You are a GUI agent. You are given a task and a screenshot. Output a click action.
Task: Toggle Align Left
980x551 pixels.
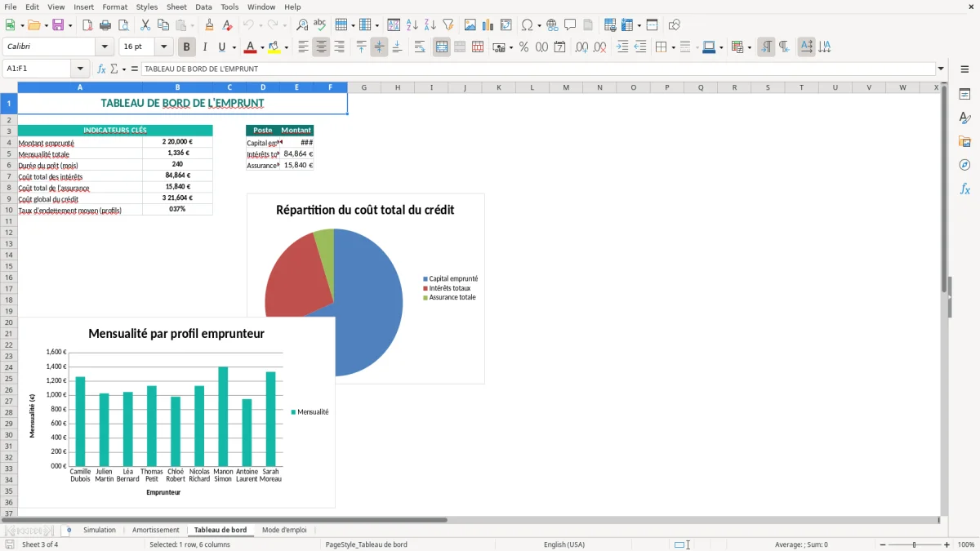tap(303, 47)
